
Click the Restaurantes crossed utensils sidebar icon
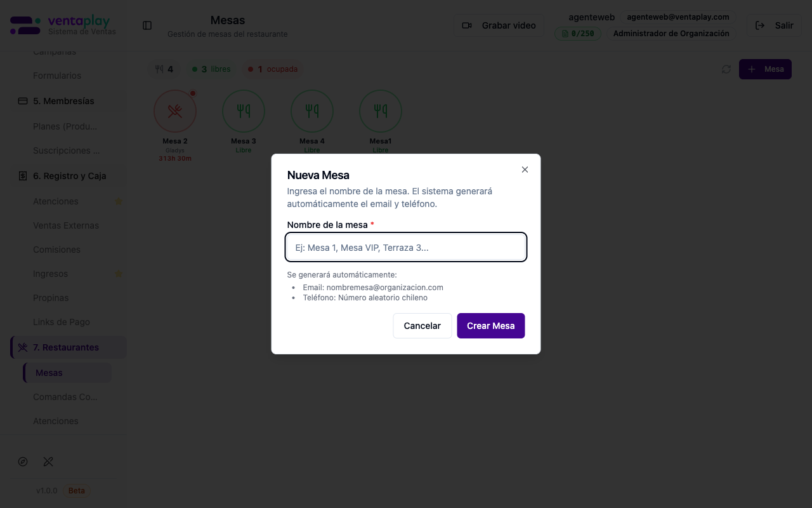(x=22, y=347)
